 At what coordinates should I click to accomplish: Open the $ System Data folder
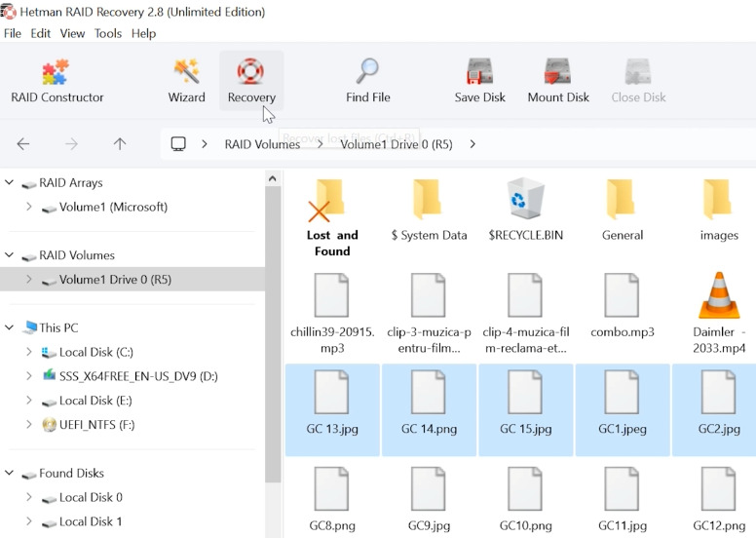click(429, 210)
